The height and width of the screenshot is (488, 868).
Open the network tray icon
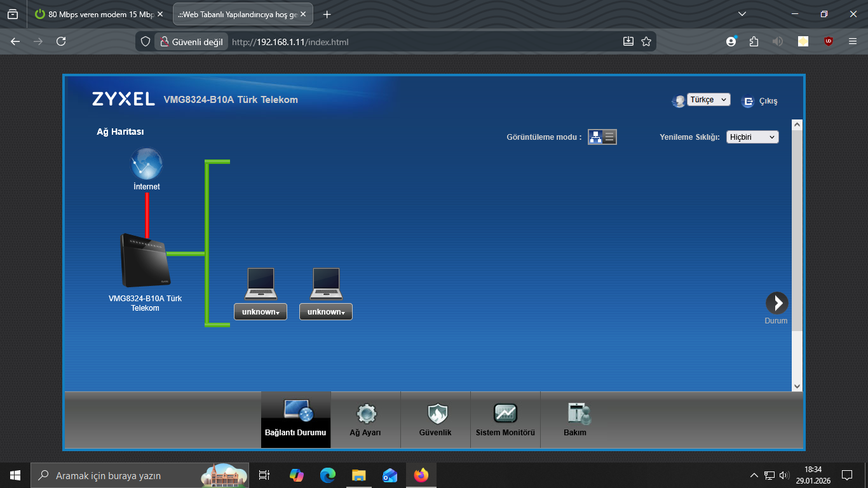pos(770,475)
